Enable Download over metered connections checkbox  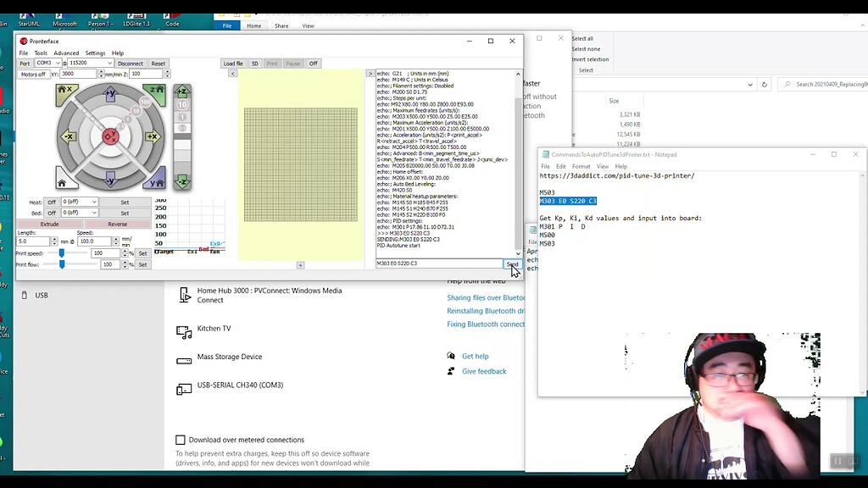pyautogui.click(x=181, y=440)
